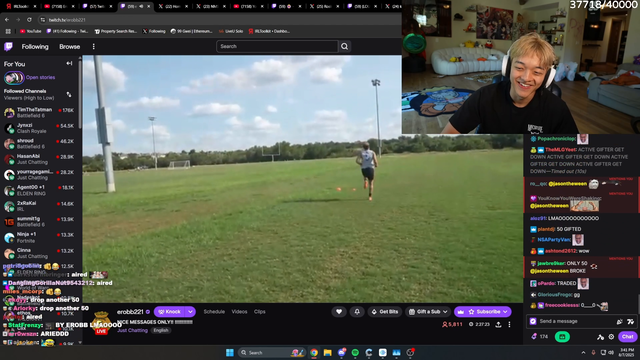This screenshot has width=640, height=360.
Task: Click the English language tag
Action: pyautogui.click(x=161, y=330)
